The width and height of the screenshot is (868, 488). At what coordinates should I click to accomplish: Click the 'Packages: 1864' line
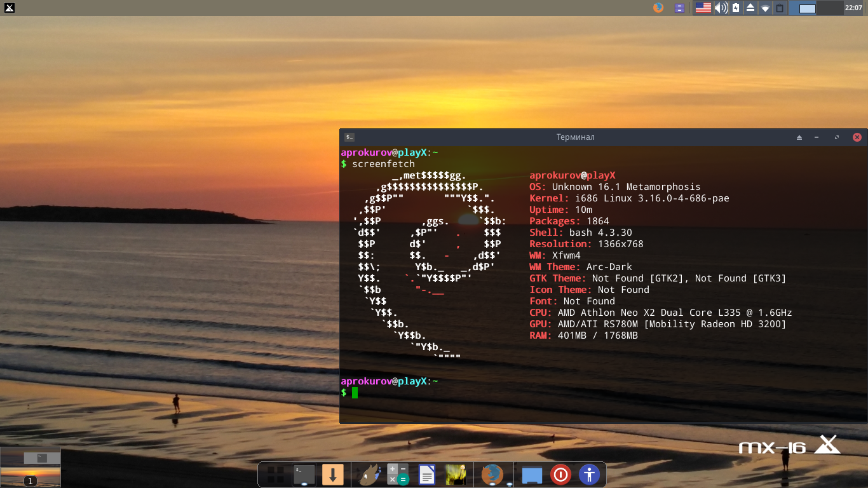(569, 221)
